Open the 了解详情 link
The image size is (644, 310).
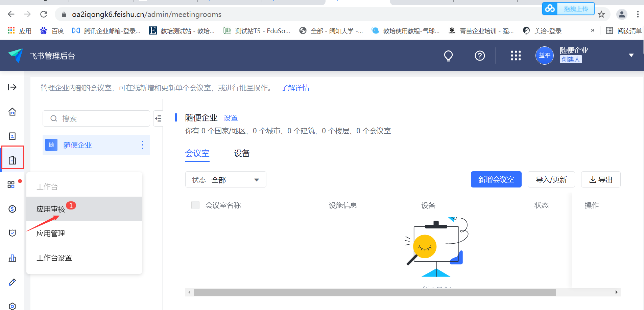coord(295,88)
